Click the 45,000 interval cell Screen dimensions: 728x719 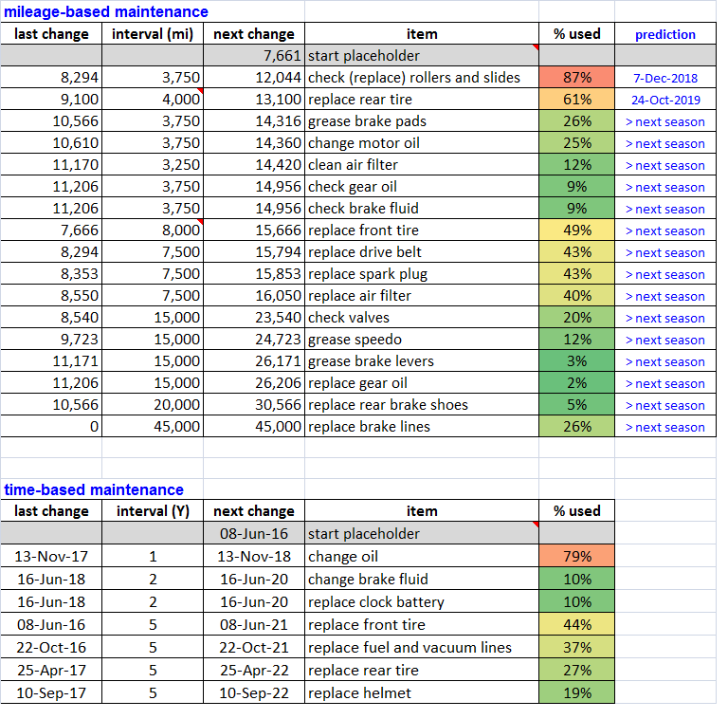pyautogui.click(x=153, y=427)
